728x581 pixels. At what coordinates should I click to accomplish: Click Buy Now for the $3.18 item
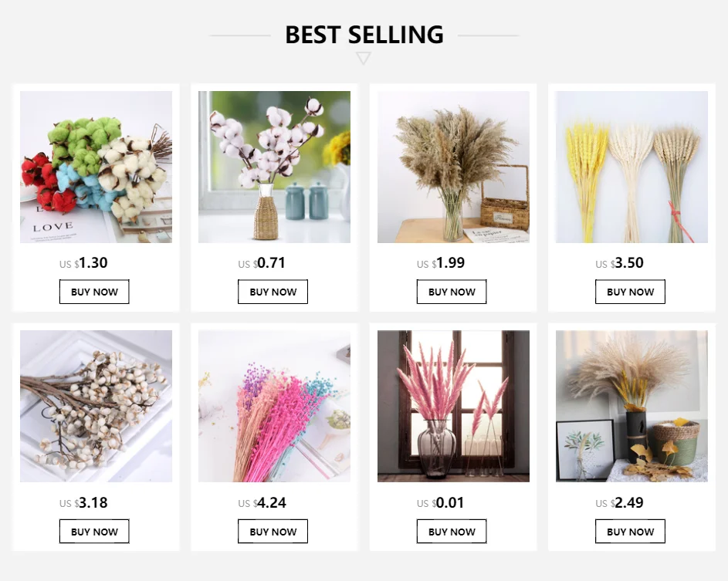coord(94,532)
